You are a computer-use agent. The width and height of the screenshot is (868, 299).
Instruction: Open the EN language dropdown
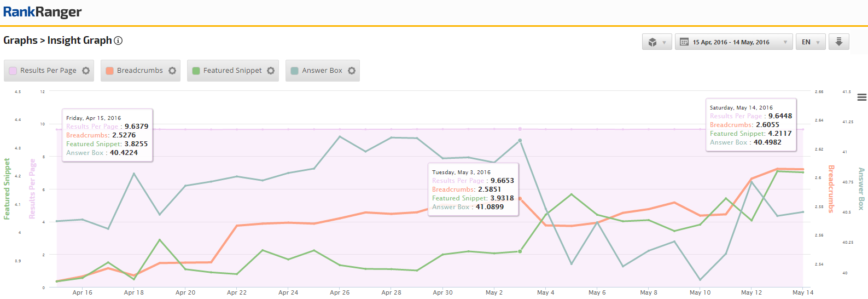pos(811,42)
